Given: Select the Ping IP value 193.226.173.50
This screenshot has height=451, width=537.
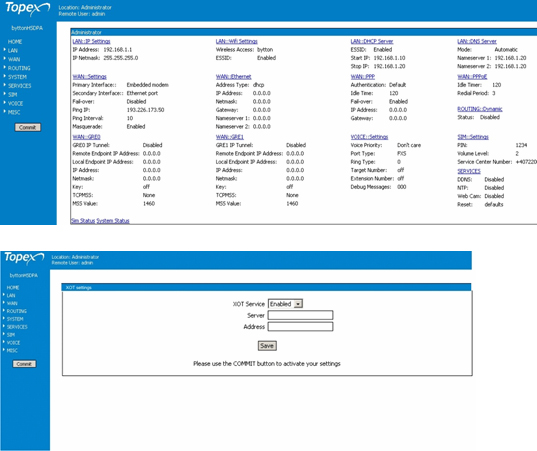Looking at the screenshot, I should 146,110.
